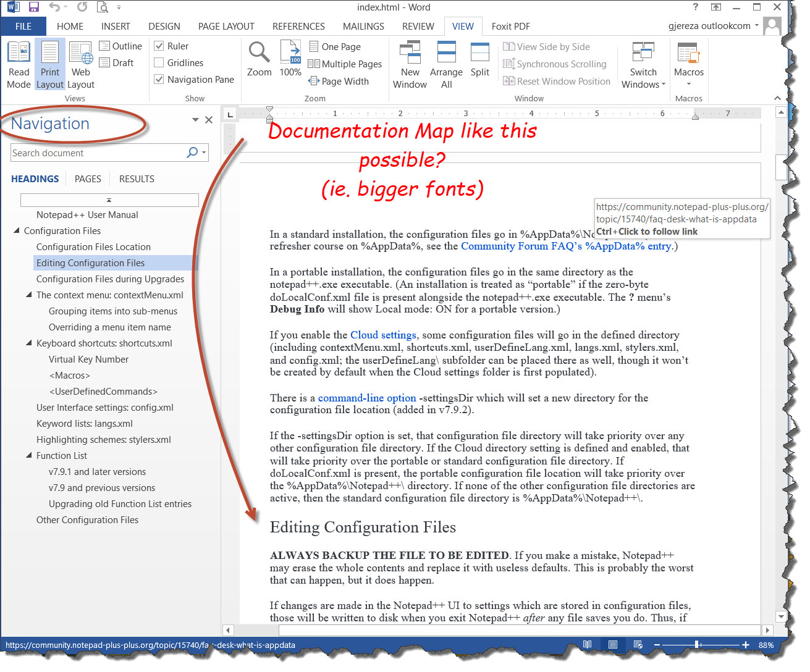
Task: Open the Zoom dialog magnifier
Action: (x=259, y=59)
